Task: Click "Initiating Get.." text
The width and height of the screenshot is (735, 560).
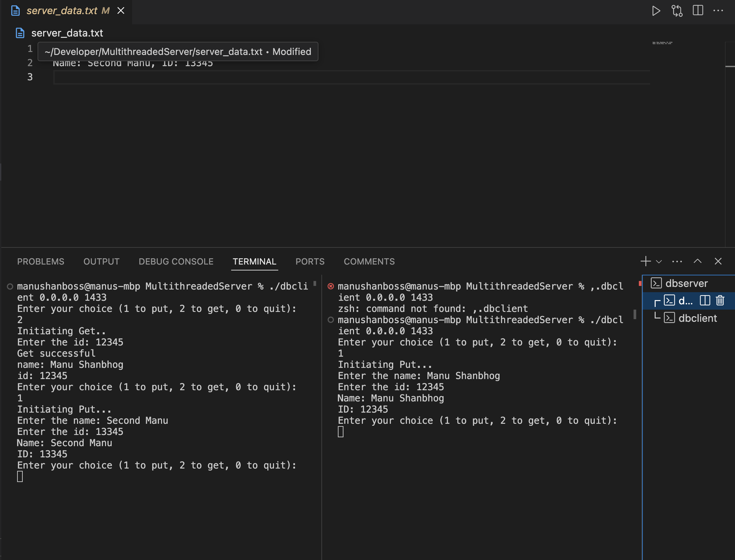Action: [x=62, y=331]
